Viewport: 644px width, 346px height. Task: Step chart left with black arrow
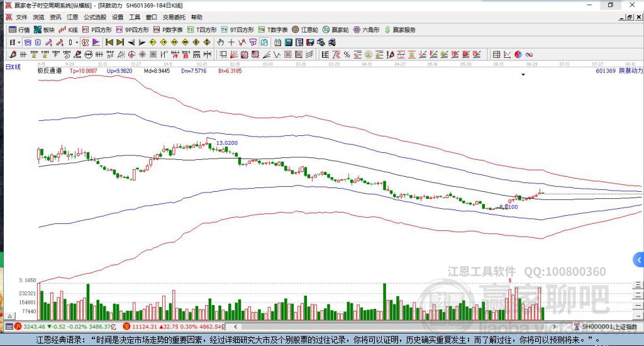[x=131, y=42]
